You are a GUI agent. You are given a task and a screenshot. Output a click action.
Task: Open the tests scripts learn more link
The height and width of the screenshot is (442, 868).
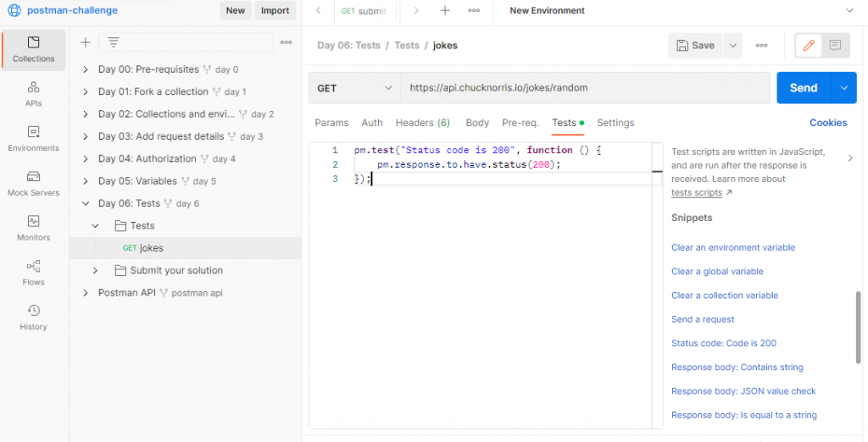[x=697, y=192]
